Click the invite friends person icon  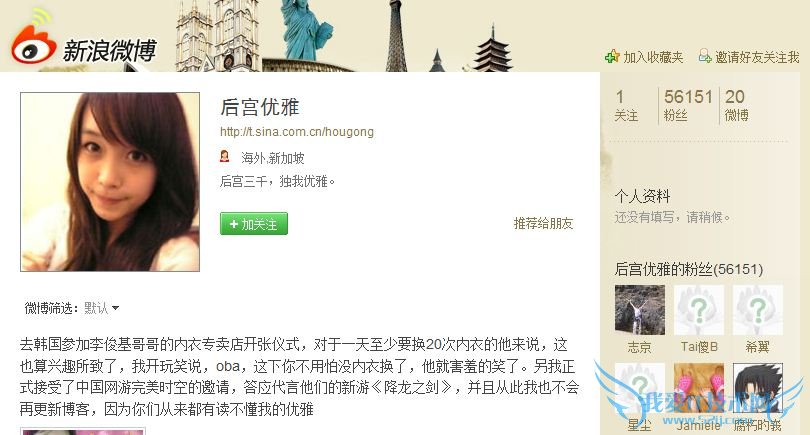[x=705, y=56]
